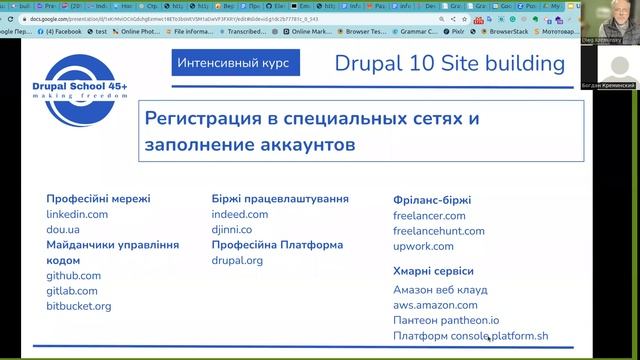Open the Online Mark... bookmark
Viewport: 640px width, 360px height.
click(308, 31)
